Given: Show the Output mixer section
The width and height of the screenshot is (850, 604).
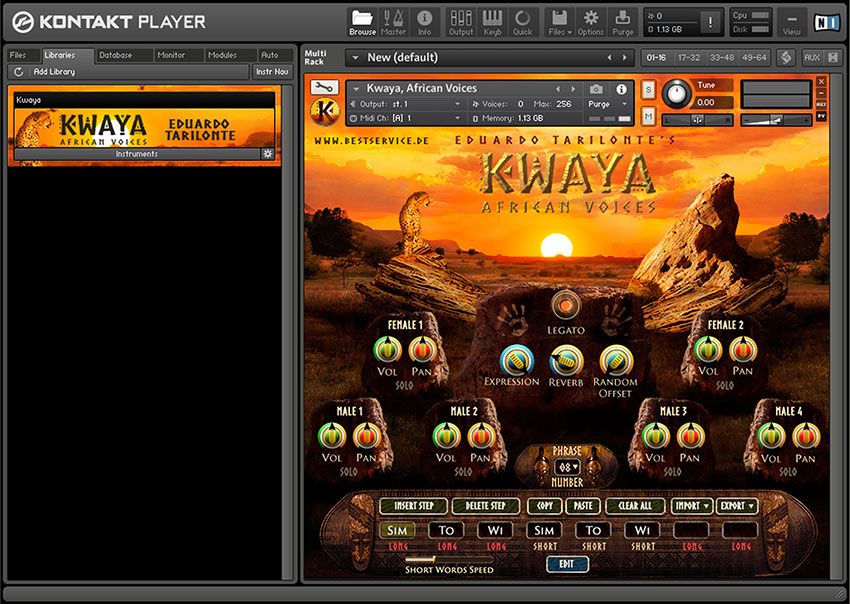Looking at the screenshot, I should [x=461, y=23].
